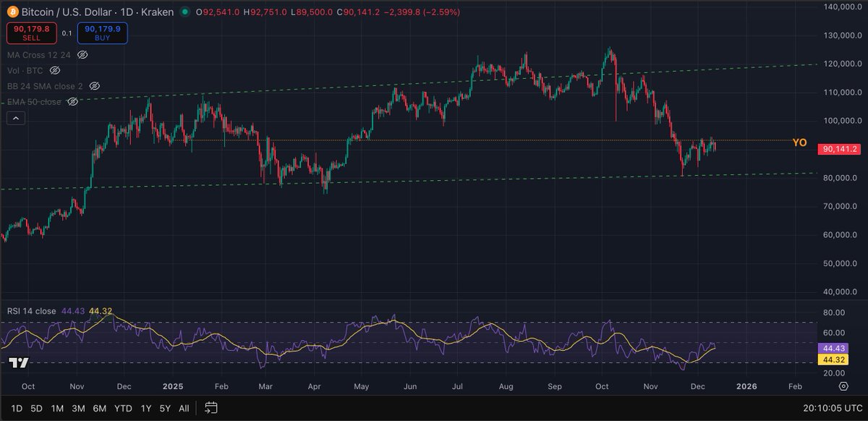Click the O92,541.0 open value in header

(217, 12)
